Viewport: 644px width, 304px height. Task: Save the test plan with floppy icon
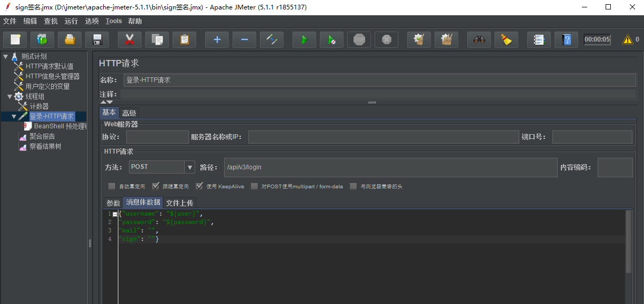(97, 39)
